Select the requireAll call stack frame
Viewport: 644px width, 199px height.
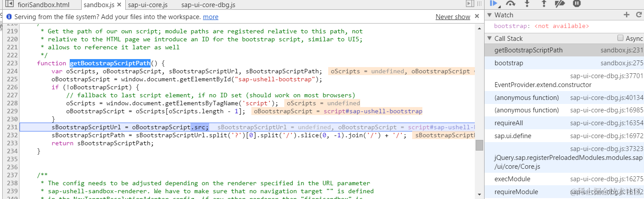(564, 123)
